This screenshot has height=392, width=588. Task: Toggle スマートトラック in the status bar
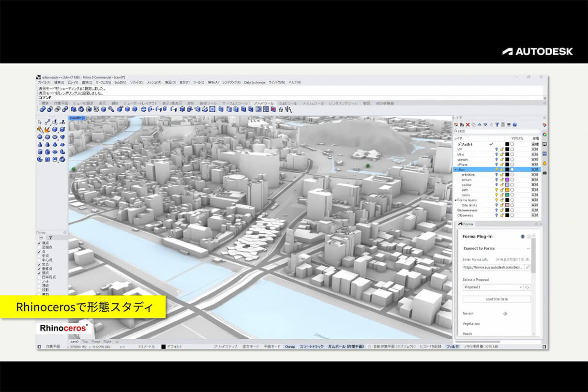pos(311,347)
